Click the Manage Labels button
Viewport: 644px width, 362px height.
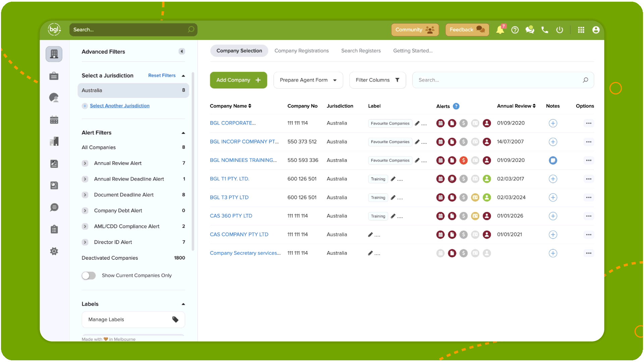pos(133,319)
